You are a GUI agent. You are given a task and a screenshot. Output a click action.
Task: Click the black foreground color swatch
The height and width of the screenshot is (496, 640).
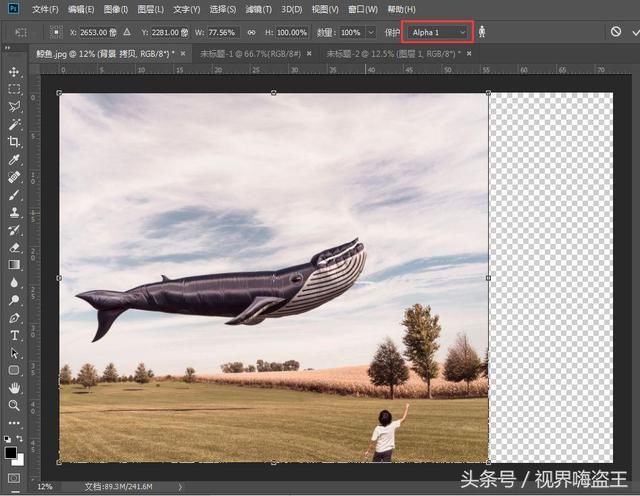click(10, 453)
